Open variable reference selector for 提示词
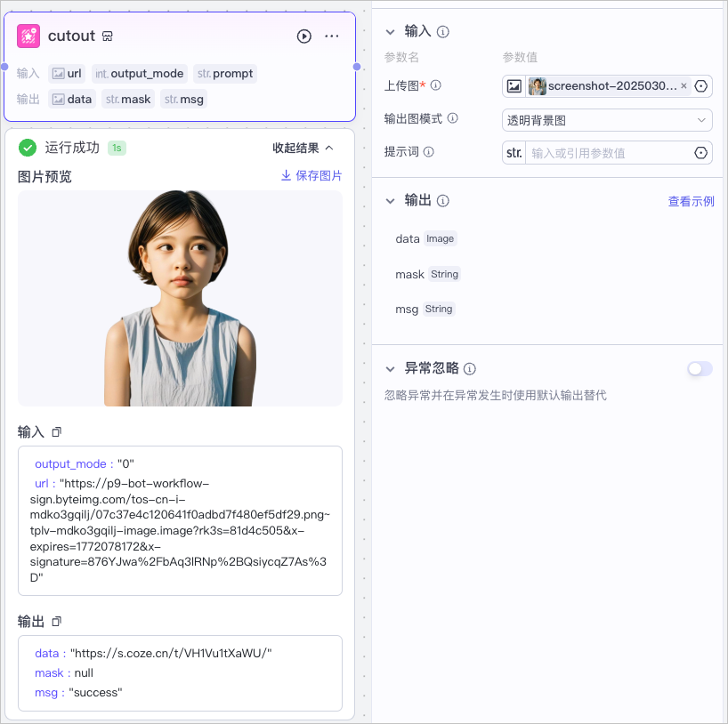The width and height of the screenshot is (728, 724). [700, 153]
